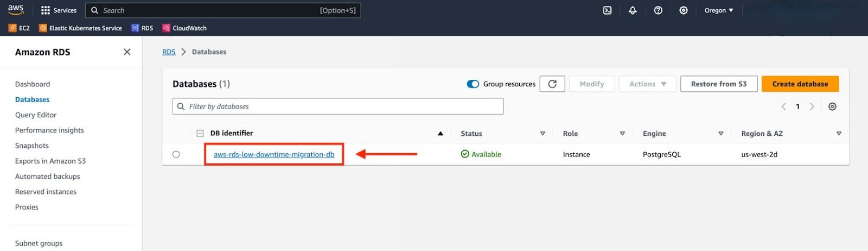
Task: Collapse the DB identifier group box
Action: pyautogui.click(x=200, y=133)
